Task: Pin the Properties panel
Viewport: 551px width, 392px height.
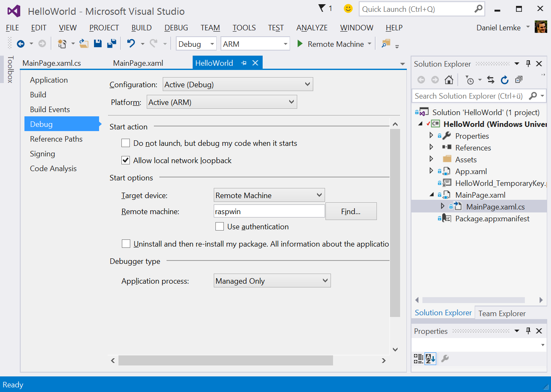Action: point(528,331)
